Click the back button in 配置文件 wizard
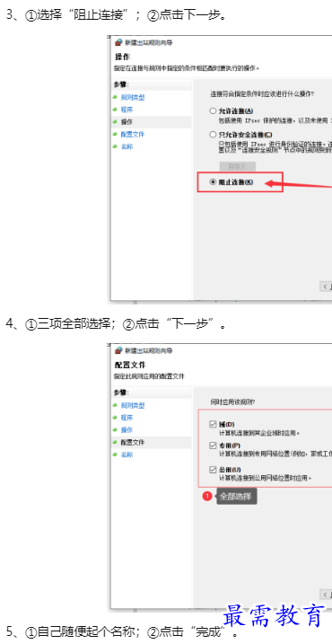This screenshot has height=644, width=332. [x=326, y=595]
